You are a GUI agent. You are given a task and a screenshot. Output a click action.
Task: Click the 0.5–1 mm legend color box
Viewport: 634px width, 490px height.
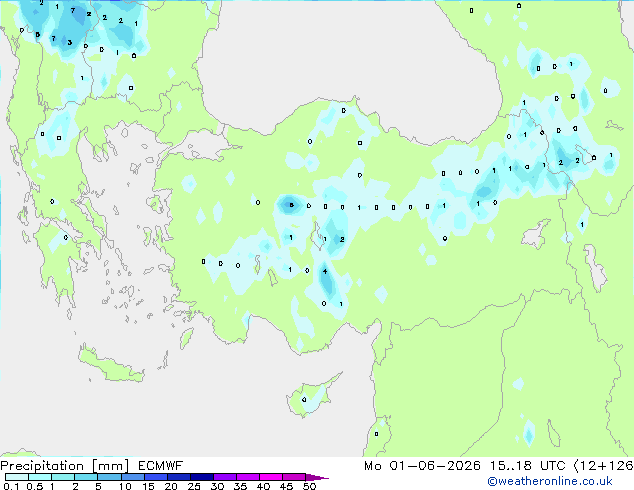(40, 477)
